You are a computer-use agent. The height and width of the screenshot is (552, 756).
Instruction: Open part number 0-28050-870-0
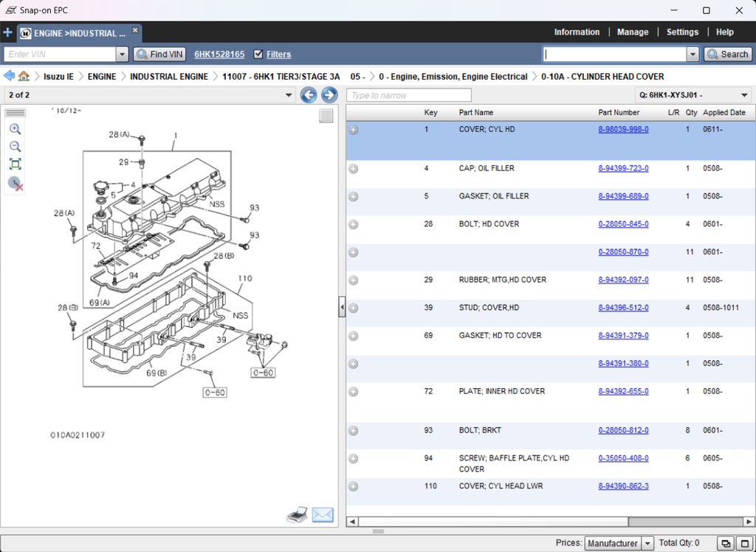(623, 252)
